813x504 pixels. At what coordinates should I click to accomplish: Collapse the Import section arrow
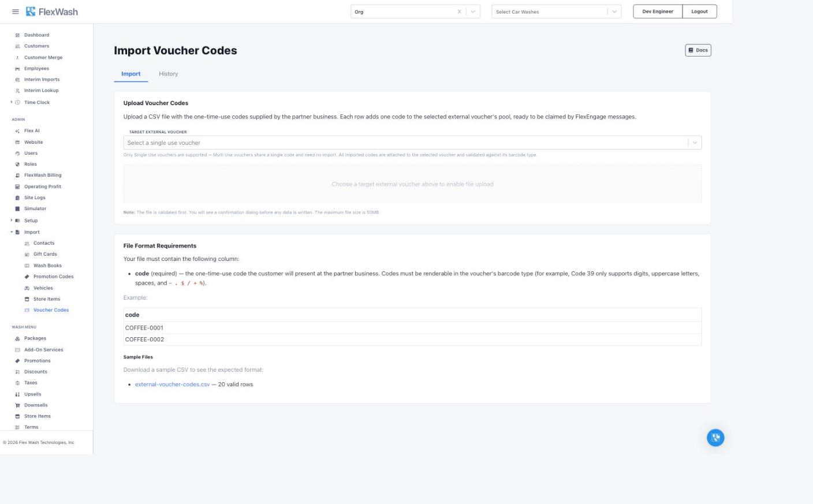(12, 232)
